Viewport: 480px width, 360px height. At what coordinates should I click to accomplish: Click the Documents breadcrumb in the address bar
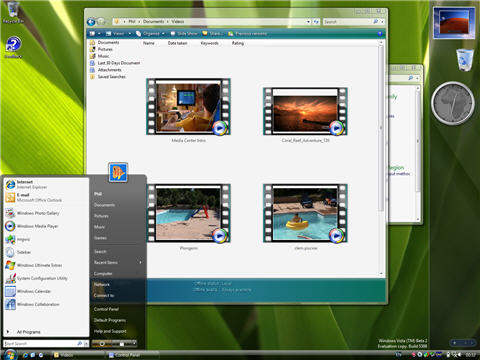tap(153, 21)
